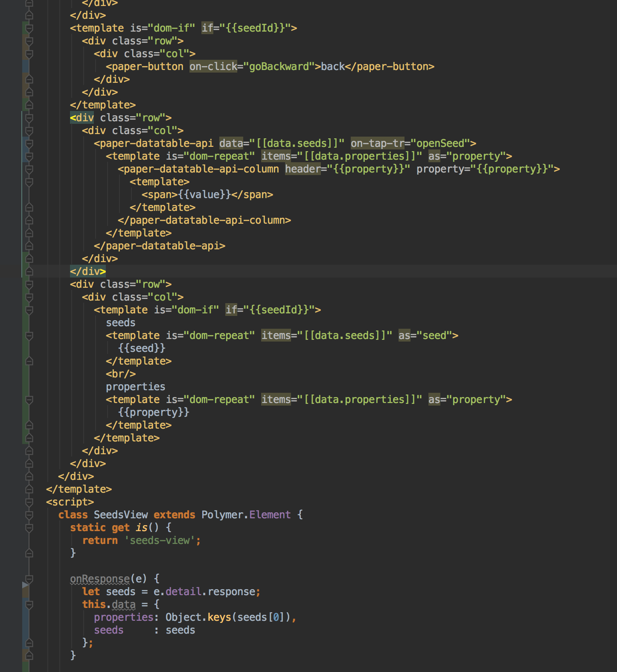The image size is (617, 672).
Task: Click Polymer in Polymer.Element
Action: tap(222, 515)
